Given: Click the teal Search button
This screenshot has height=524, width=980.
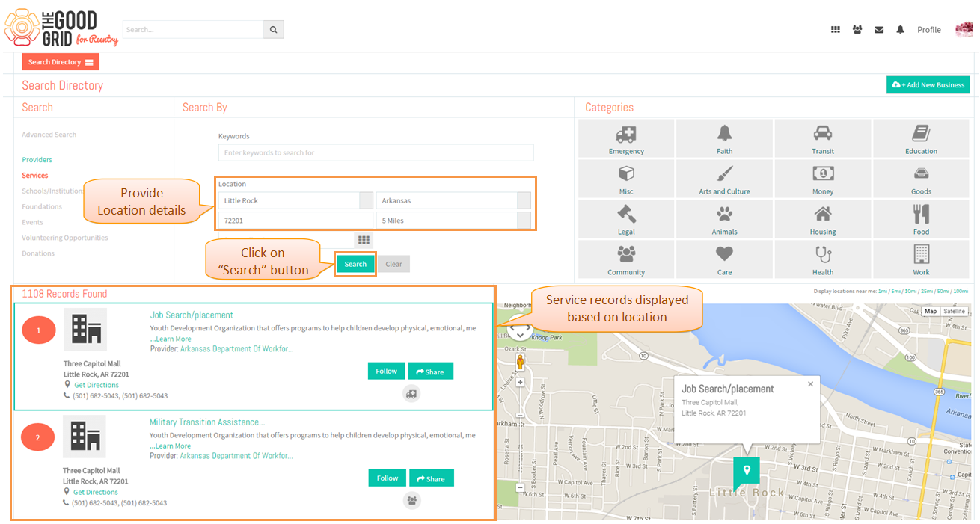Looking at the screenshot, I should click(x=355, y=264).
